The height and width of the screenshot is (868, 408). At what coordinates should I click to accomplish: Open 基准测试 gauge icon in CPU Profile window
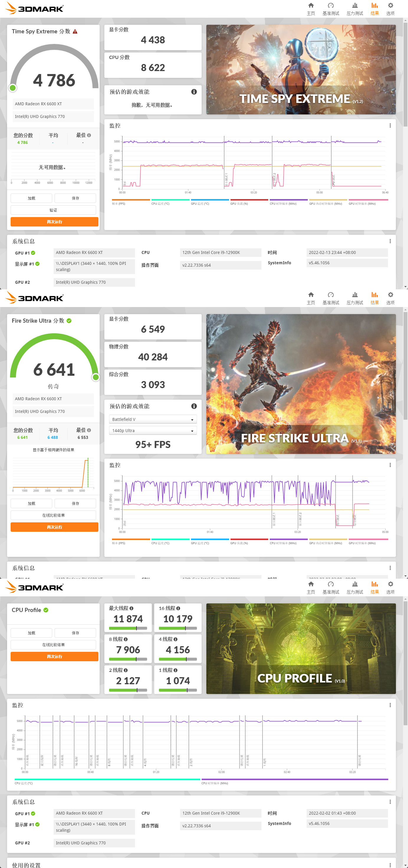330,584
